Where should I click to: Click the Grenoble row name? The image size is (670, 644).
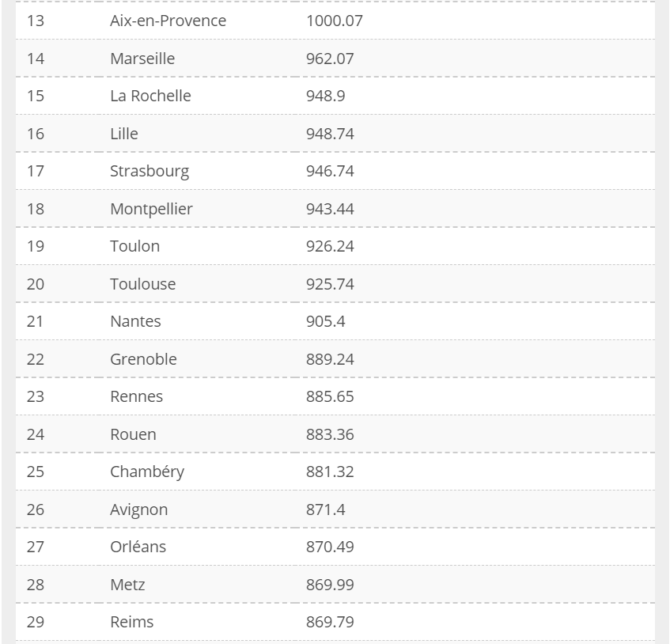143,359
